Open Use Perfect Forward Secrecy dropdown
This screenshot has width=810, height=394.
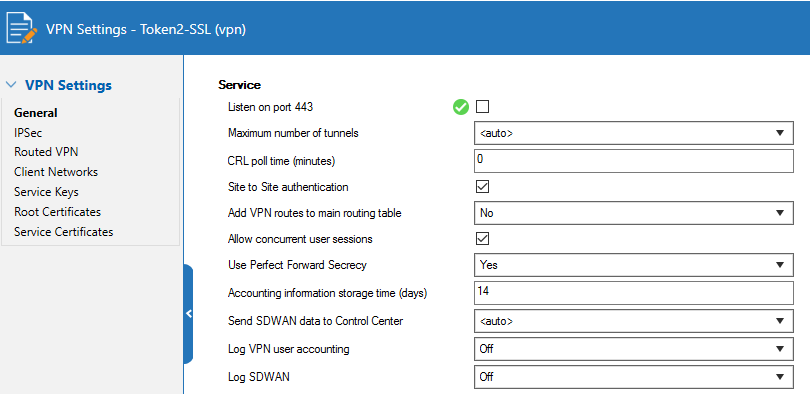point(634,265)
